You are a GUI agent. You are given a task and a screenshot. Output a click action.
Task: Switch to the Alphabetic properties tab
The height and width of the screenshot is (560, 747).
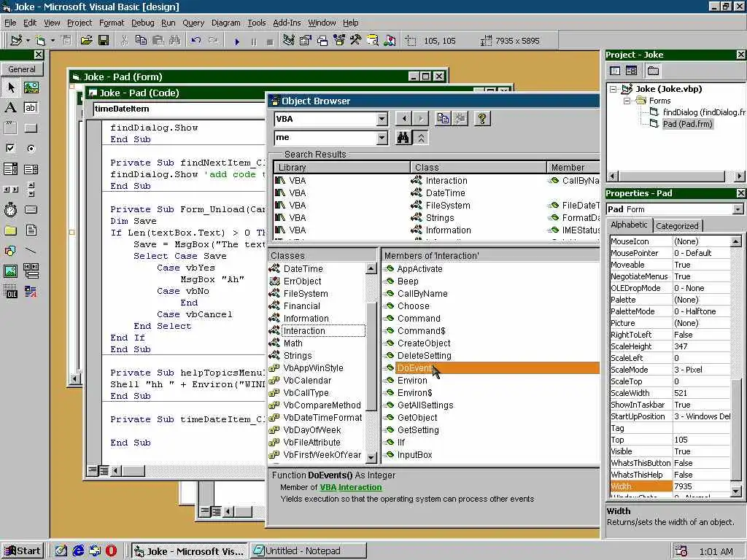[630, 225]
